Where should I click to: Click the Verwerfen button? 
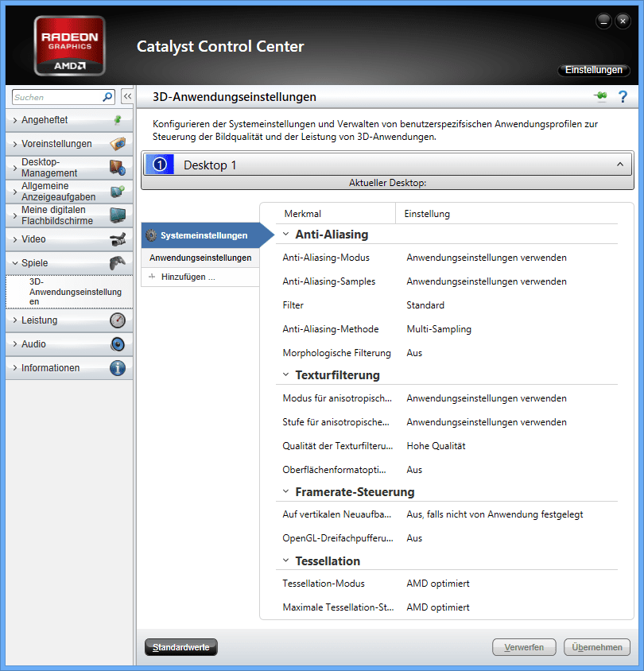pos(524,647)
